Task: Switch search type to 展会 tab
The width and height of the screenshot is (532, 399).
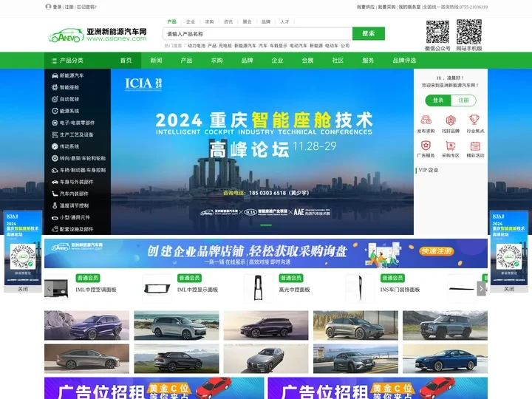Action: click(x=247, y=21)
